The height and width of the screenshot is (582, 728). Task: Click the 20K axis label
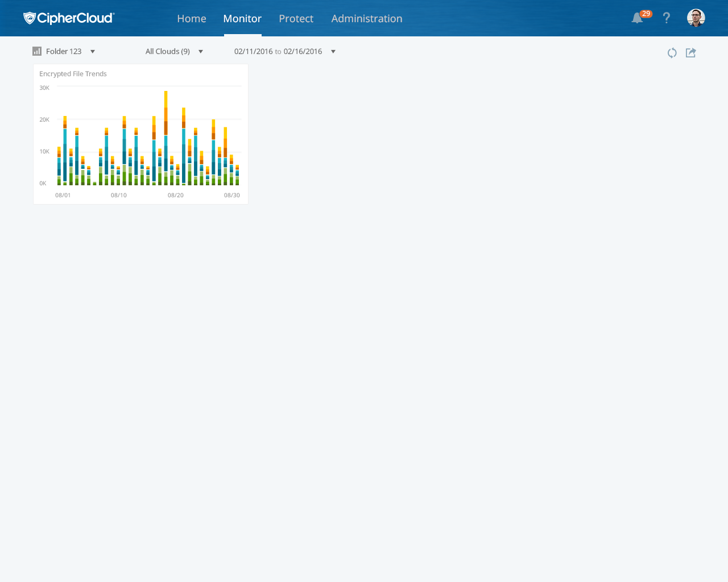(44, 119)
